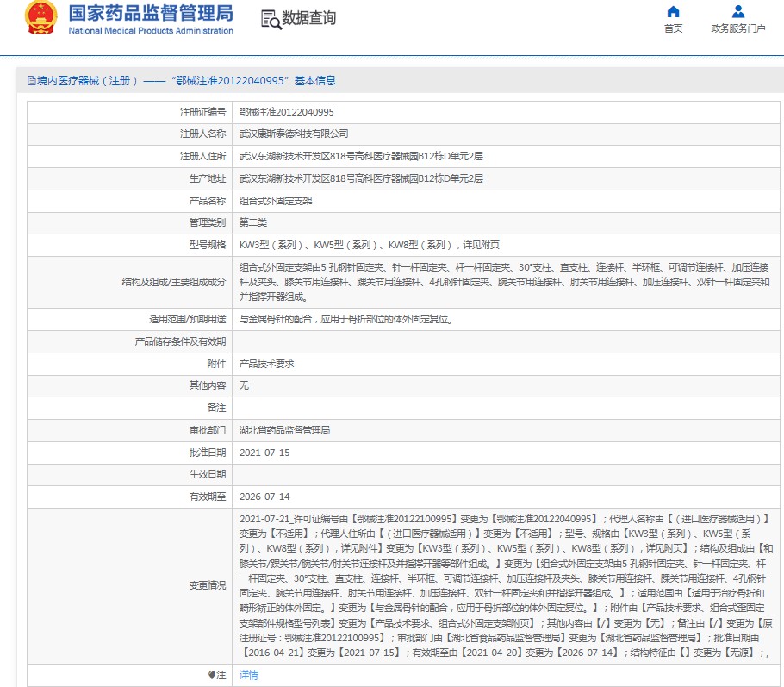This screenshot has height=687, width=784.
Task: Click the 境内医疗器械（注册）基本信息 heading
Action: (x=186, y=81)
